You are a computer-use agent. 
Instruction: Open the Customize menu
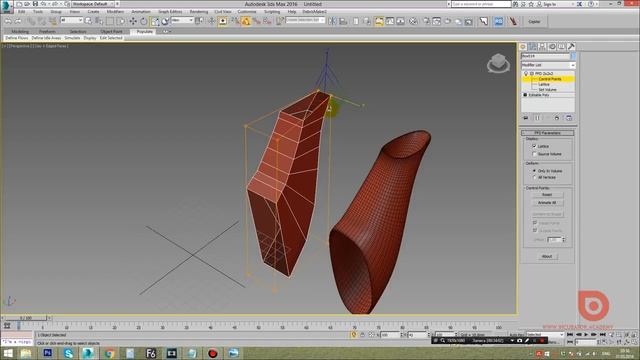[x=247, y=12]
